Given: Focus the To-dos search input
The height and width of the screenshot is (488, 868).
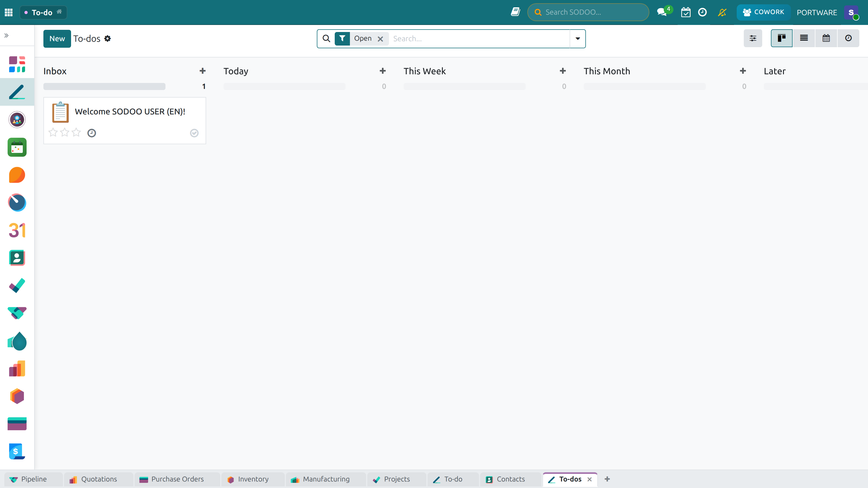Looking at the screenshot, I should pyautogui.click(x=480, y=39).
